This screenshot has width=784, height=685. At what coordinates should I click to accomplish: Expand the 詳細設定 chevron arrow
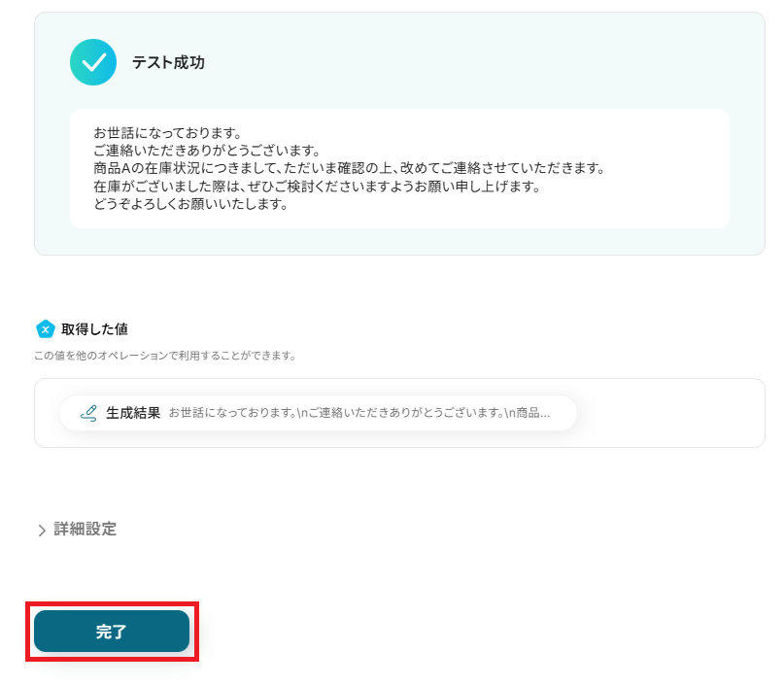pyautogui.click(x=42, y=531)
